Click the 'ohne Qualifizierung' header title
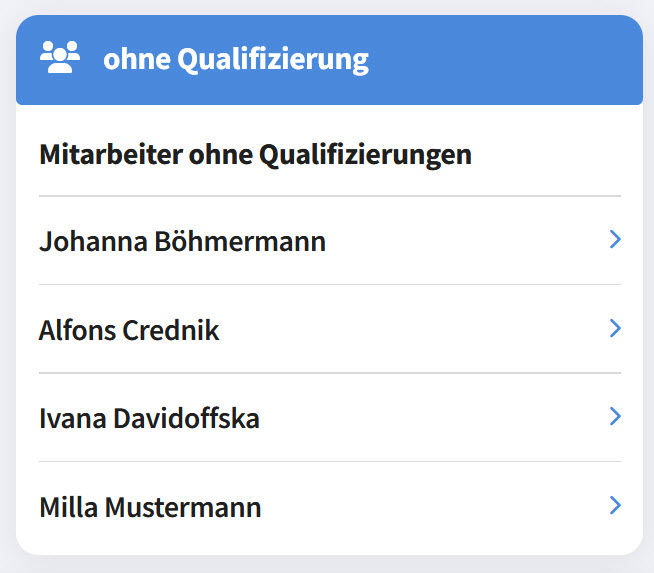654x573 pixels. [x=236, y=60]
